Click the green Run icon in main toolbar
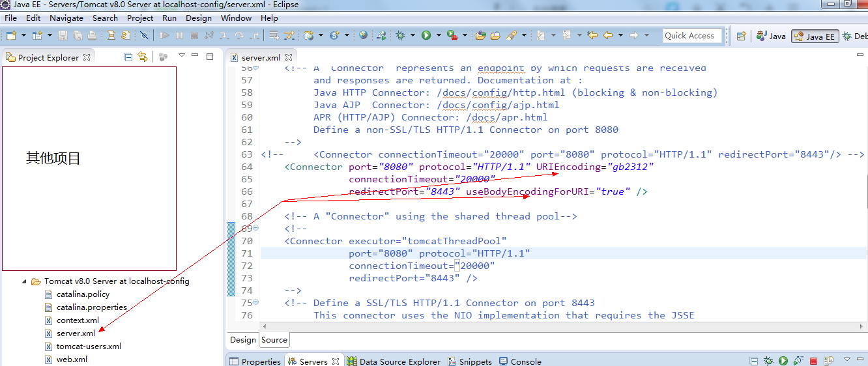 [426, 35]
